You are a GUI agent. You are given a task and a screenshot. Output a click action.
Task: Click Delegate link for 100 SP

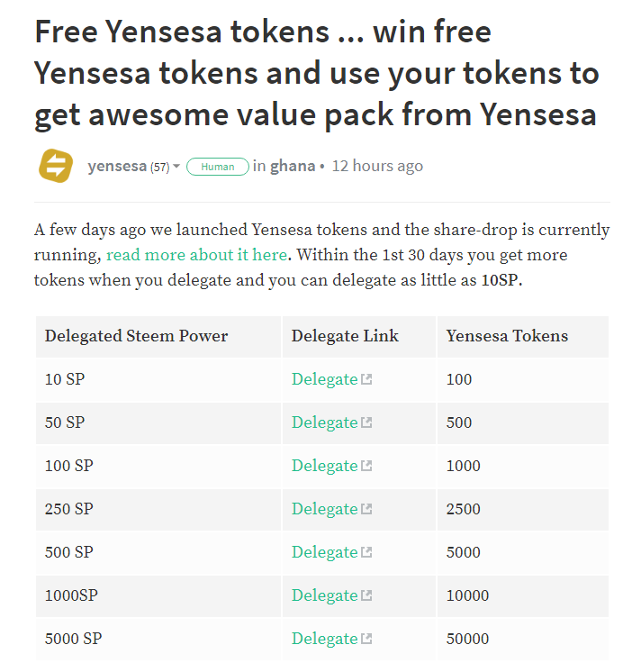(x=325, y=466)
